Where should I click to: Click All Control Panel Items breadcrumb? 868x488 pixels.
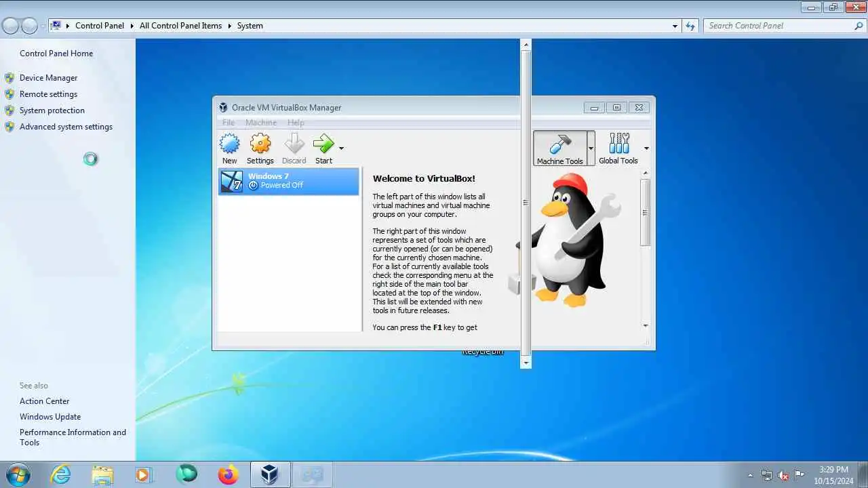pyautogui.click(x=180, y=26)
